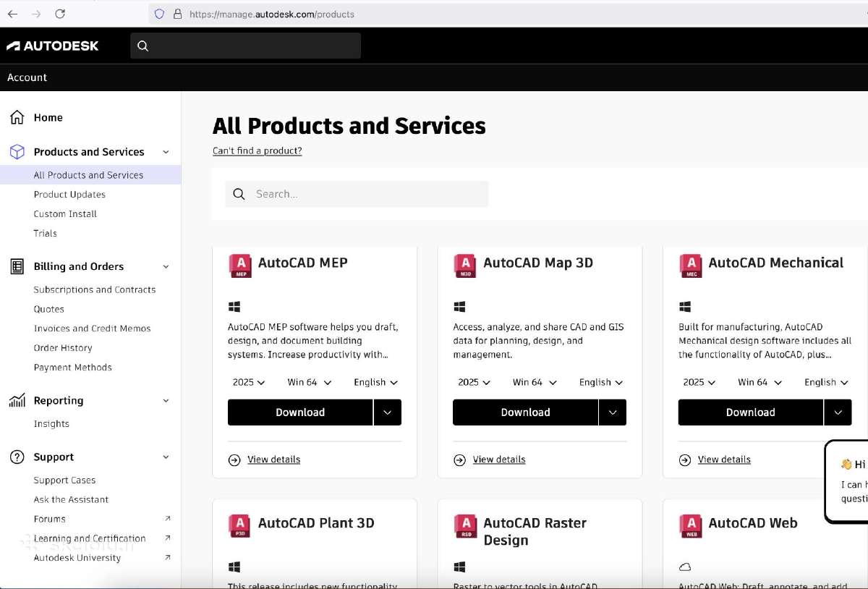Click the magnifier icon in top search bar

(142, 46)
